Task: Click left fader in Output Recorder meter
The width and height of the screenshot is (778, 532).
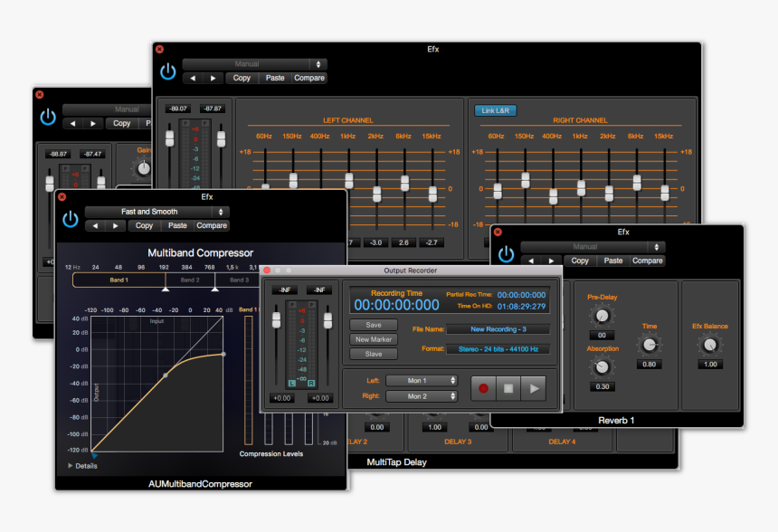Action: pos(276,320)
